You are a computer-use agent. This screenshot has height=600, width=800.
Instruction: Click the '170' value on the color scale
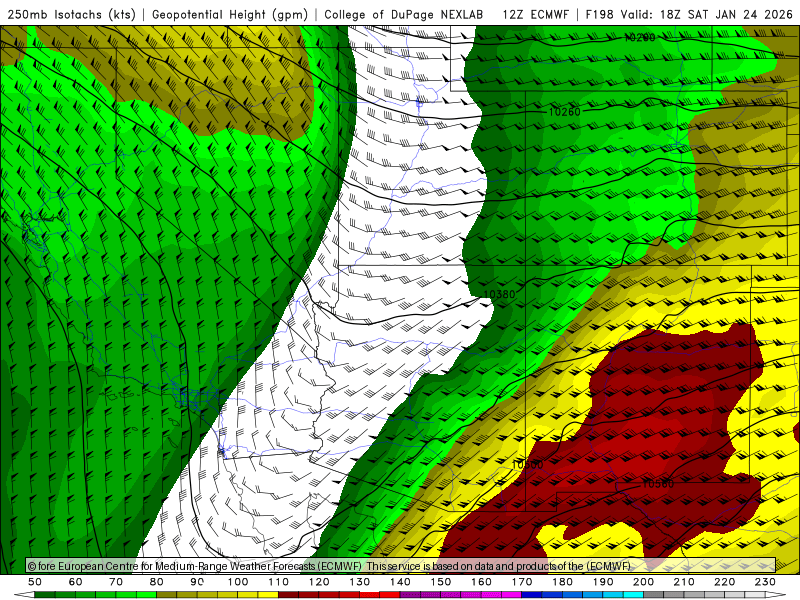(522, 582)
